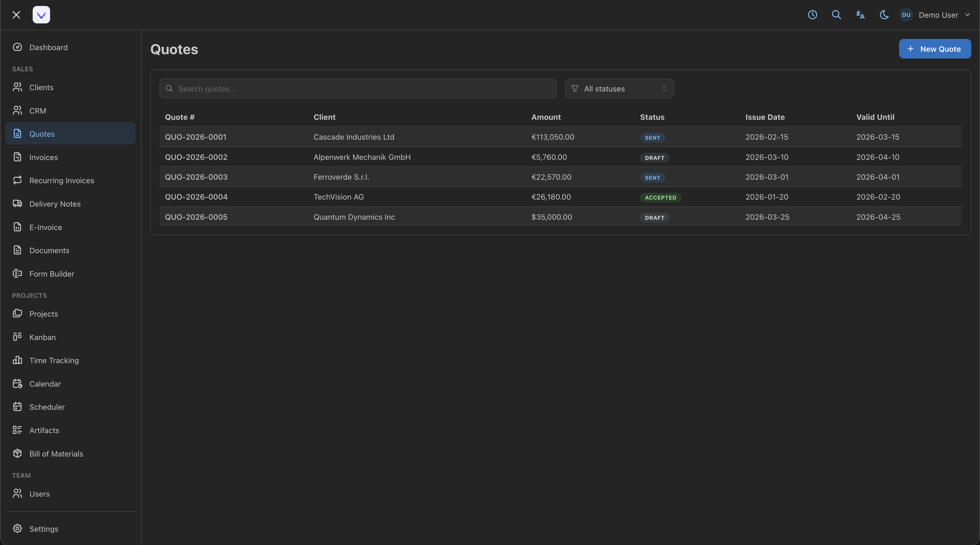
Task: Click the DU user avatar
Action: point(906,15)
